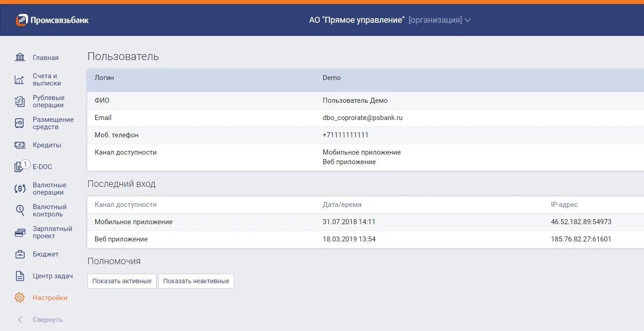Click the Промсвязьбанк brand name text
Screen dimensions: 644x331
[60, 20]
